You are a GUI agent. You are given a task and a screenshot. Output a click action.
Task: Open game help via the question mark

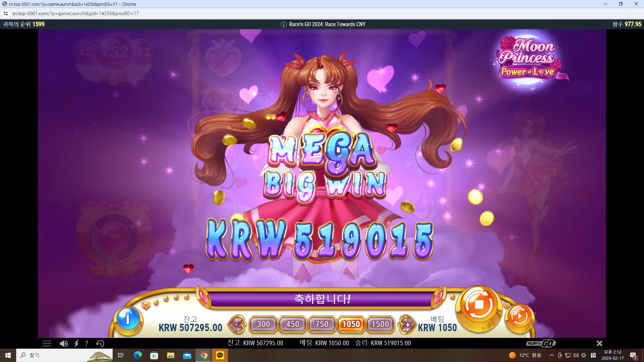(x=87, y=344)
